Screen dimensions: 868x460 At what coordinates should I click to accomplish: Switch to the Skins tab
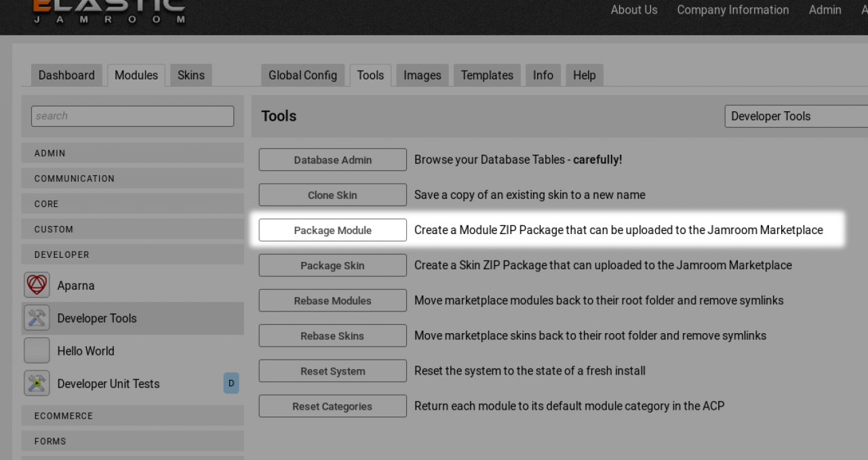tap(191, 75)
